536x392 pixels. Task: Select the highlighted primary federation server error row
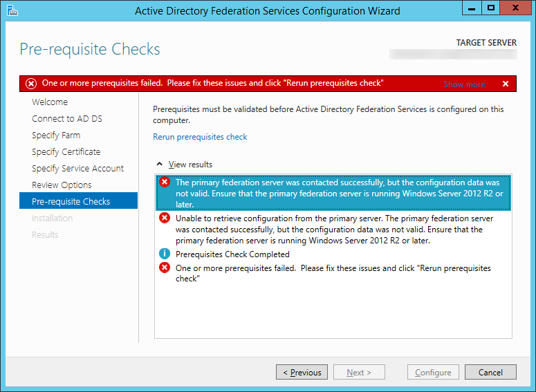(333, 193)
